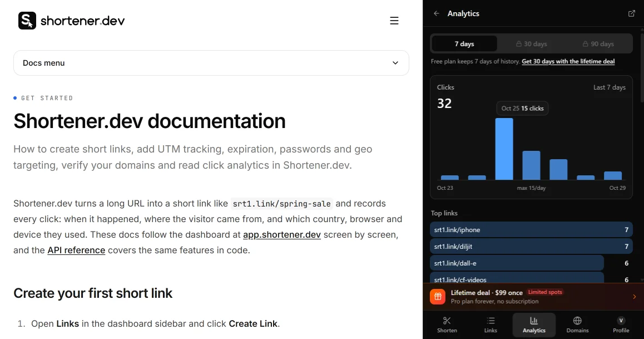The width and height of the screenshot is (644, 339).
Task: Go to the Domains tab with globe icon
Action: [x=577, y=325]
